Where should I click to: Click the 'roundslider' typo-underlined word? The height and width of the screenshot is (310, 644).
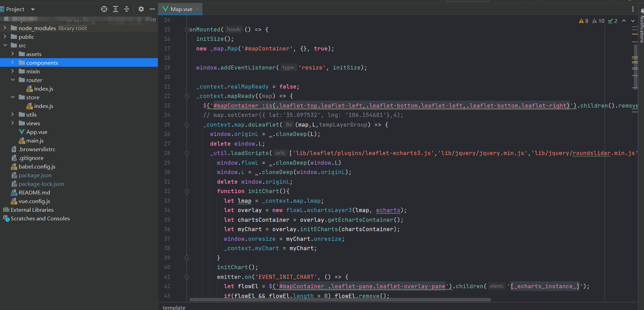click(592, 153)
